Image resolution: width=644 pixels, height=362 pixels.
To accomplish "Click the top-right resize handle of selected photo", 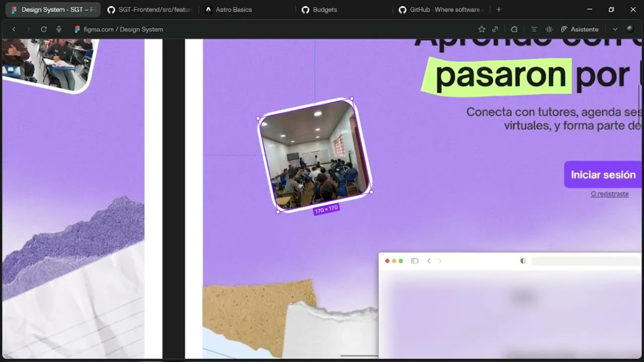I will [351, 99].
